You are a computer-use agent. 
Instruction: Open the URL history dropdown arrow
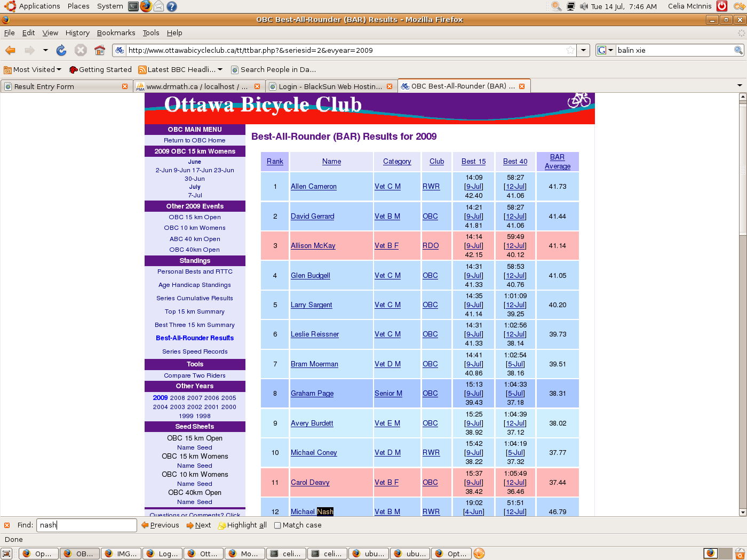[584, 50]
